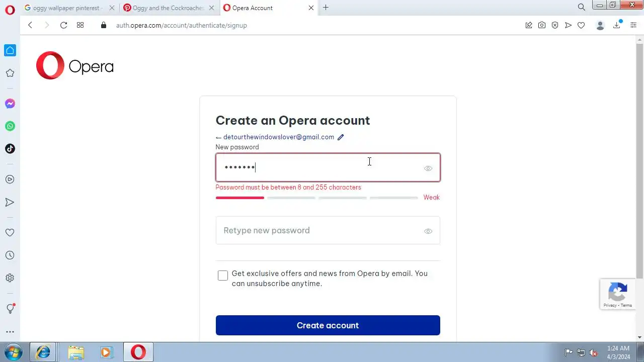Show password in Retype new password field
Screen dimensions: 644x362
[x=428, y=231]
